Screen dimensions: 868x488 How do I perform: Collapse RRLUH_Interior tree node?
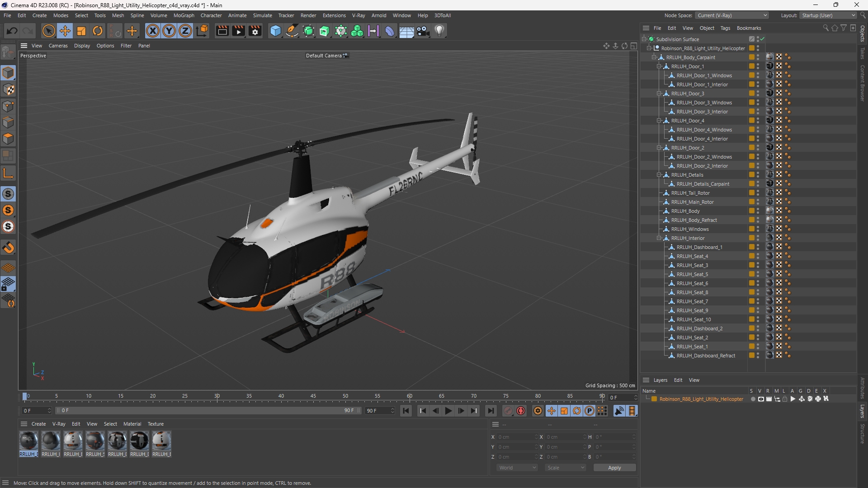[659, 238]
